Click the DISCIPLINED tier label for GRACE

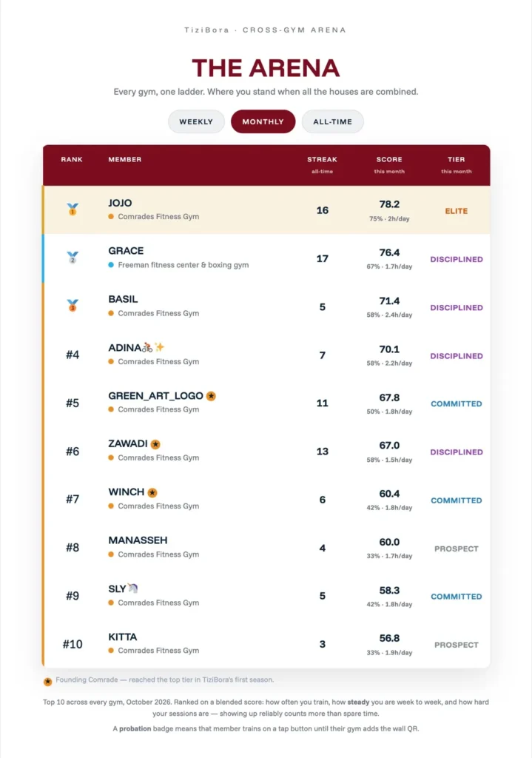click(457, 260)
